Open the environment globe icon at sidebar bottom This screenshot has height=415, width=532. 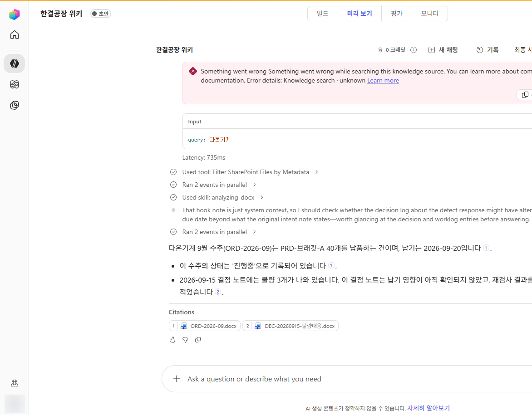coord(14,383)
